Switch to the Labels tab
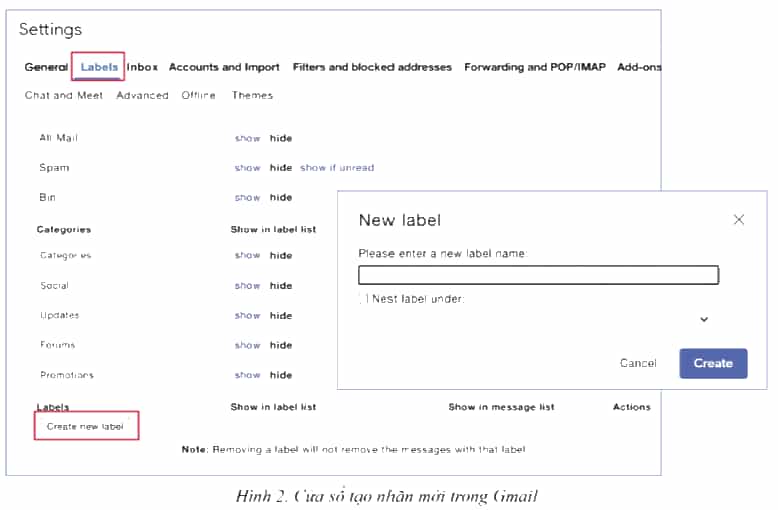Viewport: 778px width, 510px height. pyautogui.click(x=99, y=67)
